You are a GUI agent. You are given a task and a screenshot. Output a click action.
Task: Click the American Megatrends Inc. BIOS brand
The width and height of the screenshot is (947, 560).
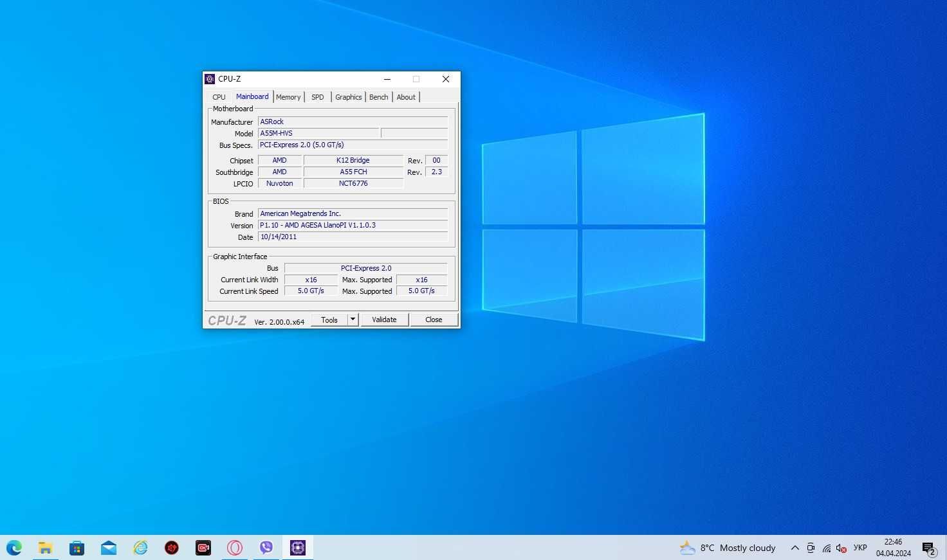point(353,213)
